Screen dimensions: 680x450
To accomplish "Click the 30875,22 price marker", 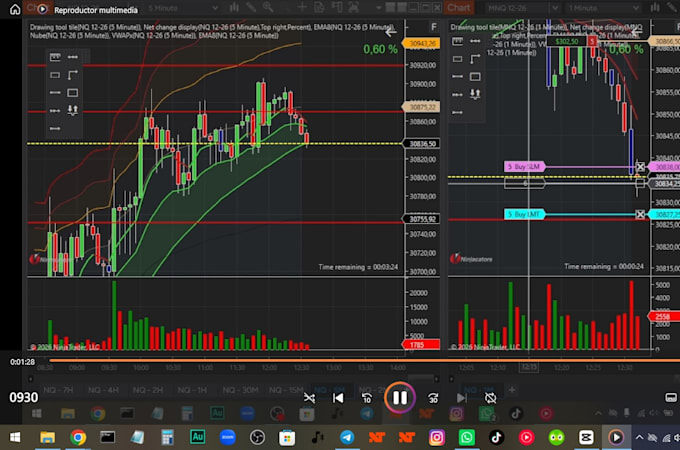I will pyautogui.click(x=422, y=107).
